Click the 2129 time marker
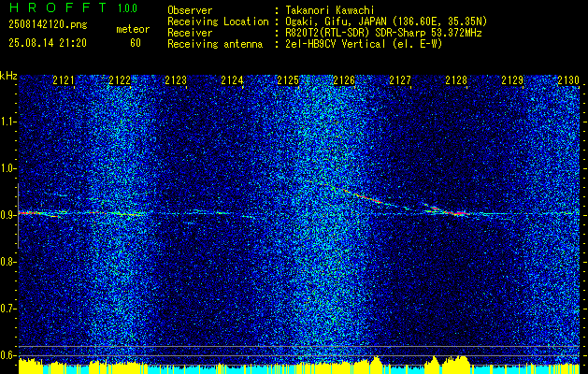The image size is (588, 374). 512,80
